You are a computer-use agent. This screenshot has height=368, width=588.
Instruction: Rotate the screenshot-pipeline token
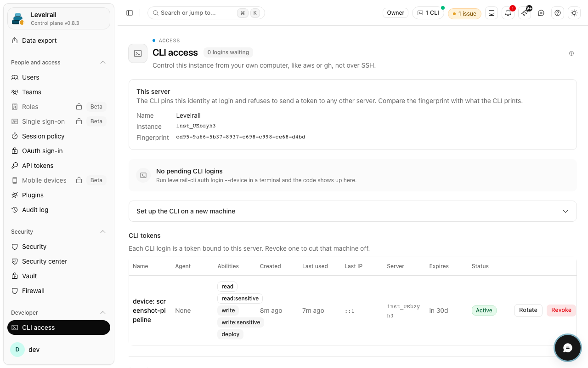tap(528, 310)
